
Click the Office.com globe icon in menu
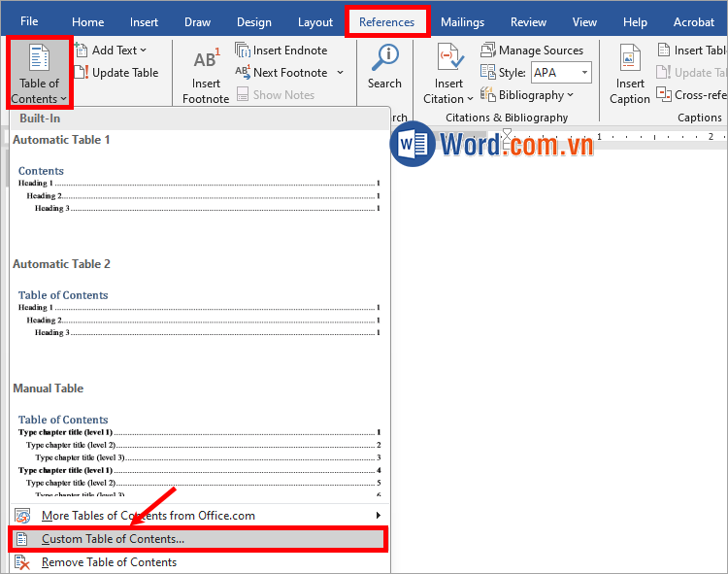pos(22,516)
